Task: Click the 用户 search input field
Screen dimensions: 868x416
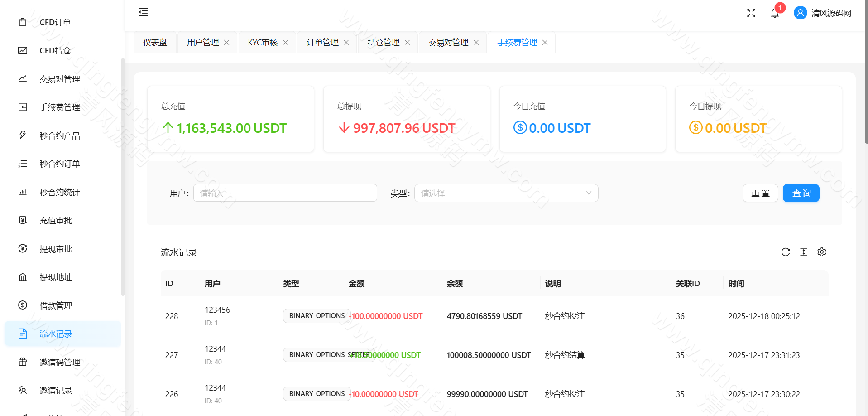Action: pyautogui.click(x=285, y=193)
